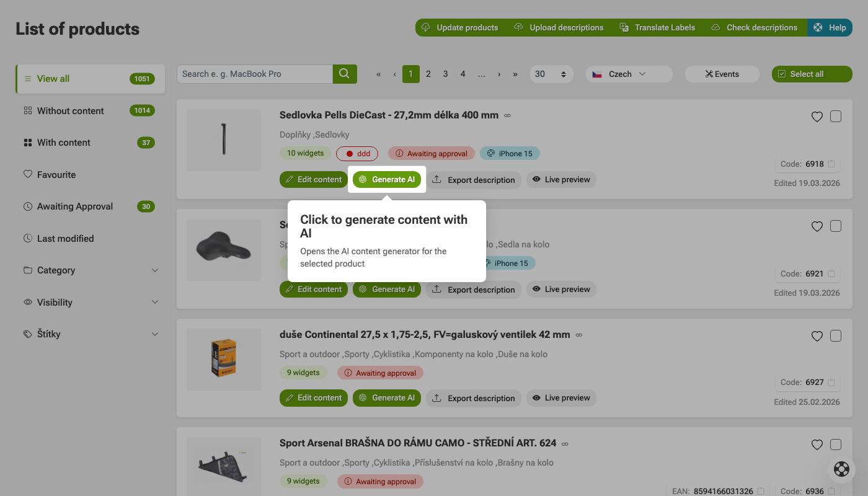Click Sedlovka Pells DieCast product title

[389, 115]
